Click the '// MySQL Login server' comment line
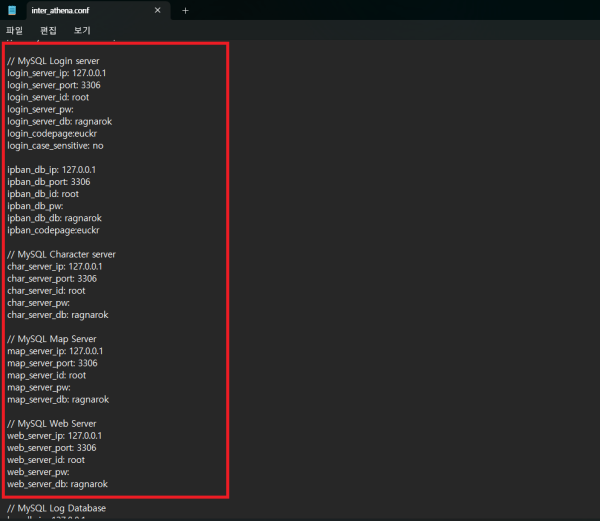The height and width of the screenshot is (521, 600). pyautogui.click(x=53, y=61)
